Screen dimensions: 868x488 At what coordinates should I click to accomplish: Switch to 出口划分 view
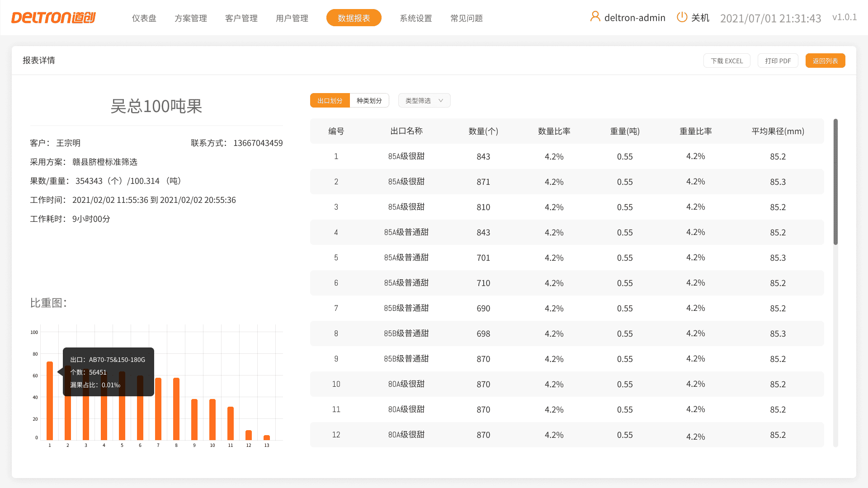[x=330, y=101]
